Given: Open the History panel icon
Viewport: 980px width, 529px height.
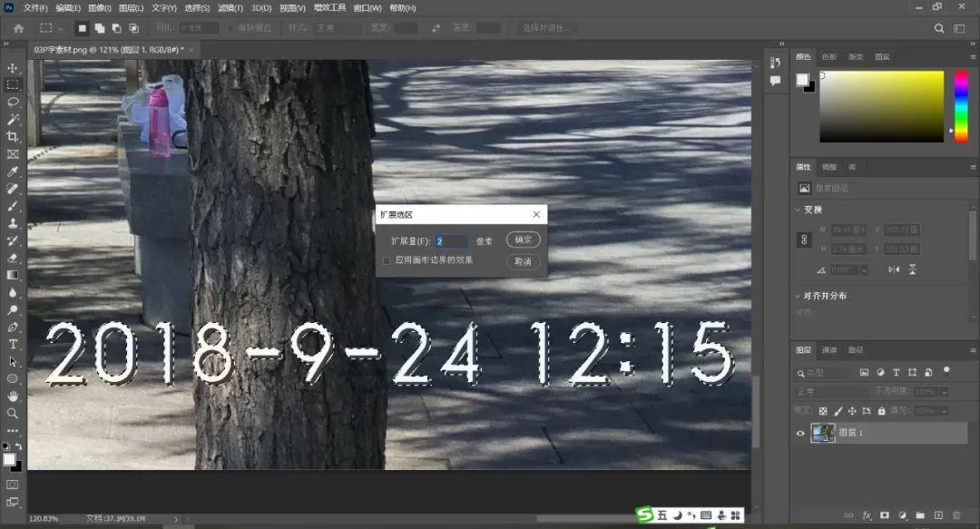Looking at the screenshot, I should (x=775, y=63).
